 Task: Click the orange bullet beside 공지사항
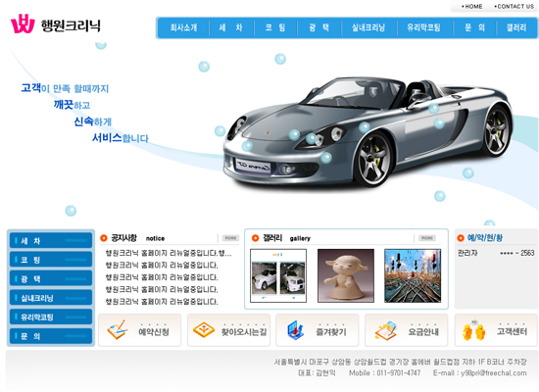coord(104,238)
